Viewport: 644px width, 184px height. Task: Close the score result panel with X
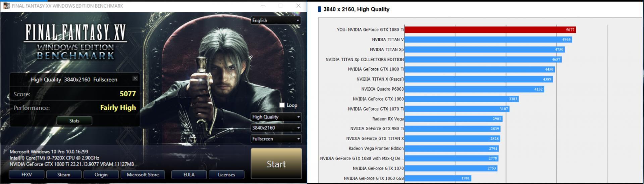click(x=135, y=78)
